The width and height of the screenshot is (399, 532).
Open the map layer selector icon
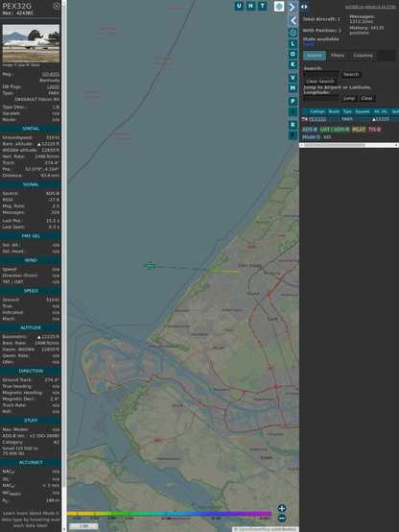tap(279, 7)
